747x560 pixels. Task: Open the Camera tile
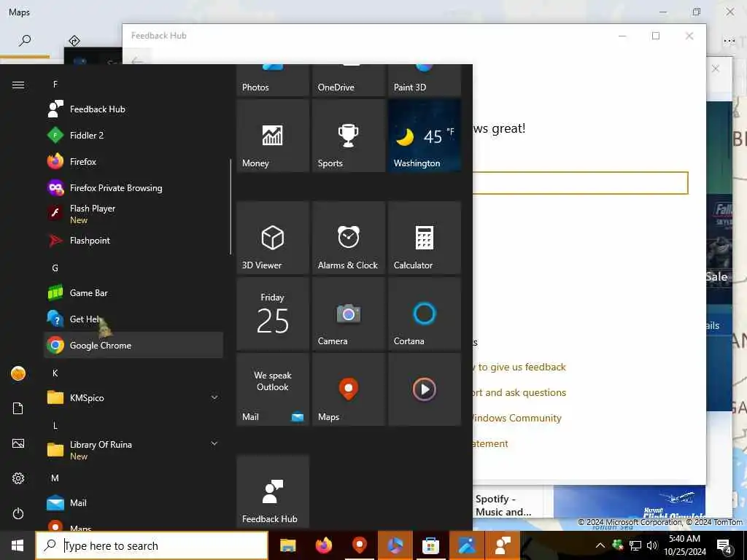(349, 314)
